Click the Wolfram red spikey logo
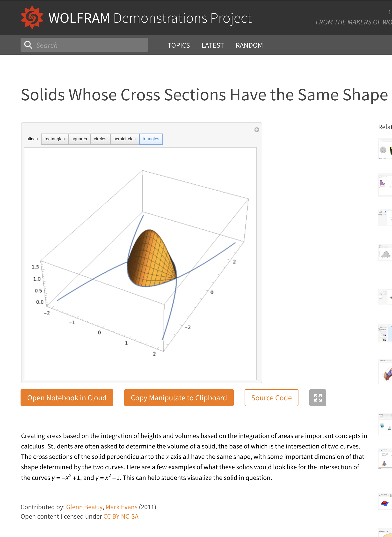 tap(32, 18)
